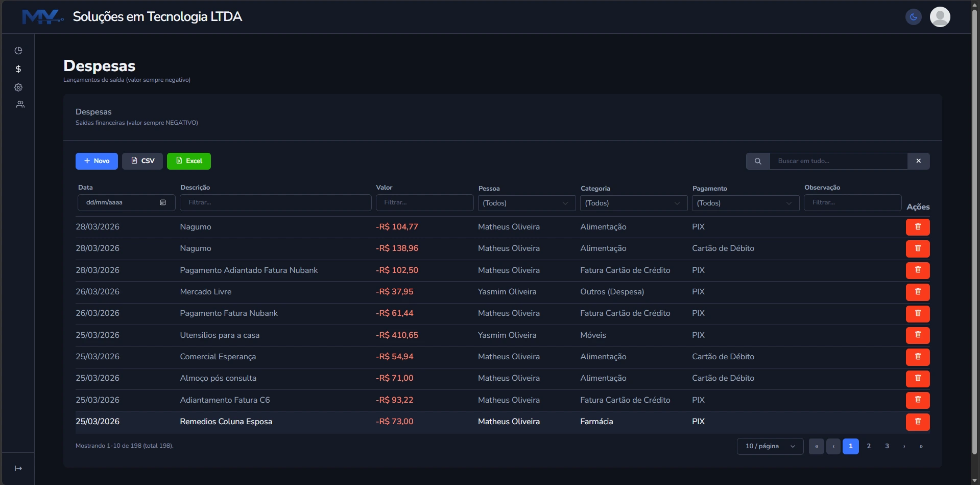The width and height of the screenshot is (980, 485).
Task: Click the Novo button
Action: pos(97,161)
